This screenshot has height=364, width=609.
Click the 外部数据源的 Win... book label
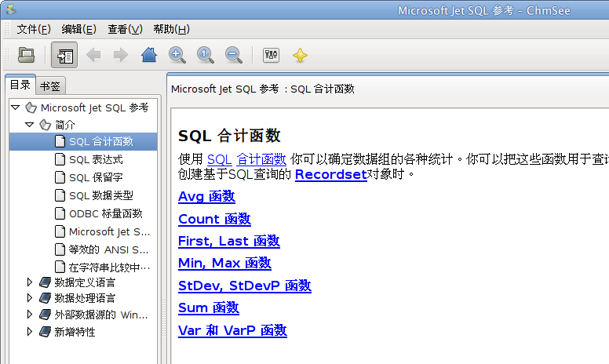tap(101, 315)
